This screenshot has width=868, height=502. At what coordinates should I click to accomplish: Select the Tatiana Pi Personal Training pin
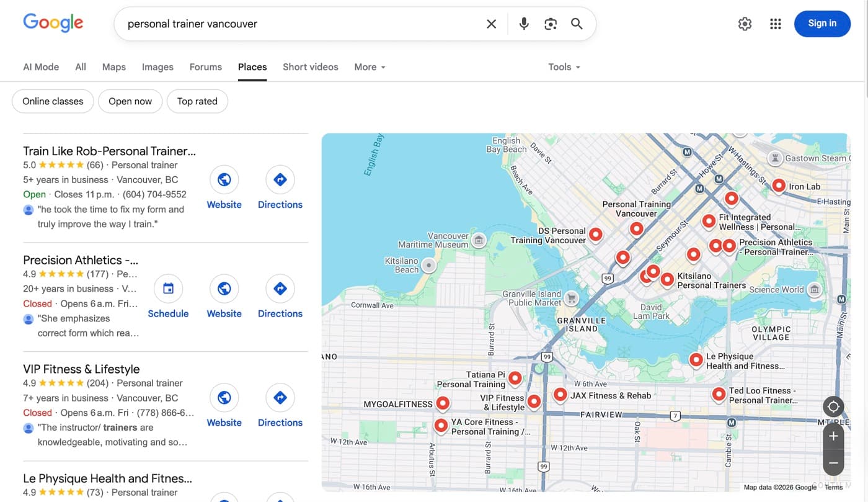[x=515, y=378]
